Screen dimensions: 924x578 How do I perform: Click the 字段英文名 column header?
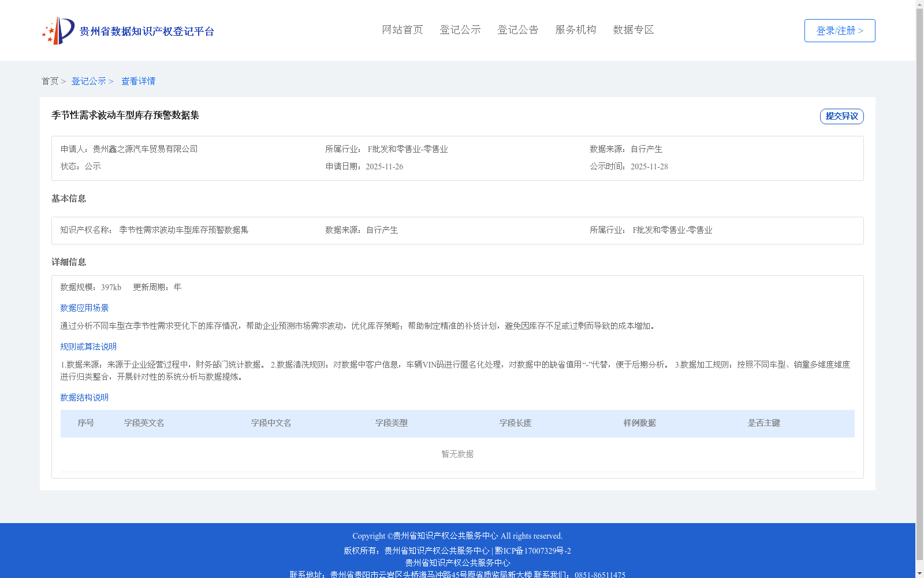[144, 423]
